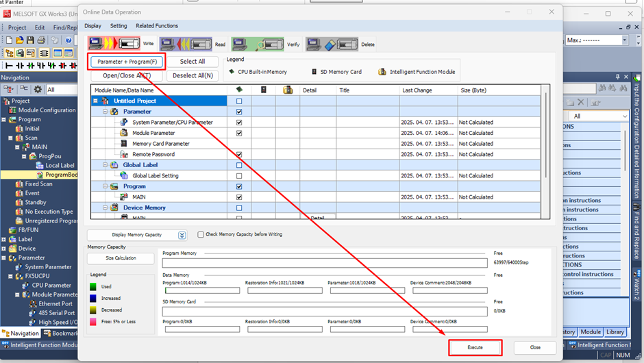The height and width of the screenshot is (363, 644).
Task: Open the Display menu in Online Data Operation
Action: coord(92,26)
